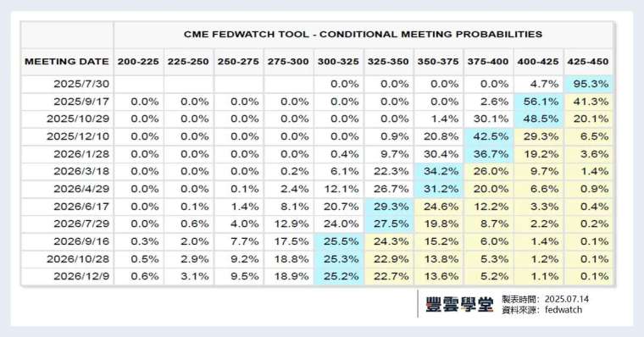
Task: Click the 豐雲學堂 logo
Action: [x=459, y=304]
